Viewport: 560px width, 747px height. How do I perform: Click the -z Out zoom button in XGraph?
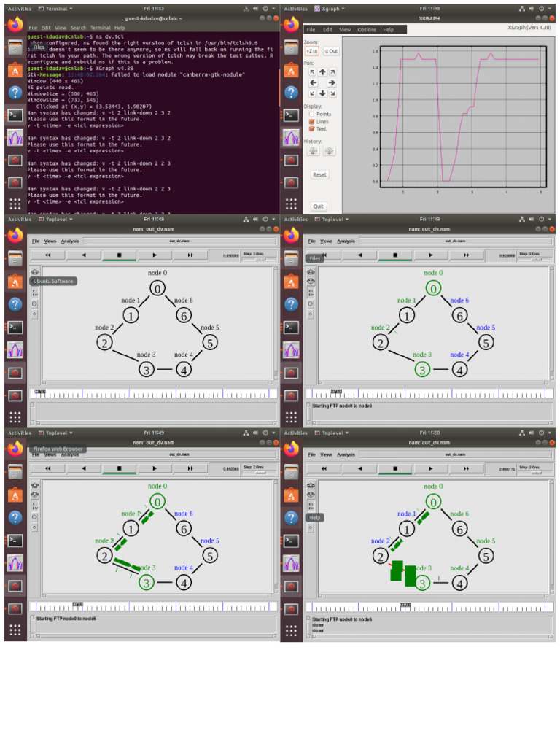[x=330, y=51]
